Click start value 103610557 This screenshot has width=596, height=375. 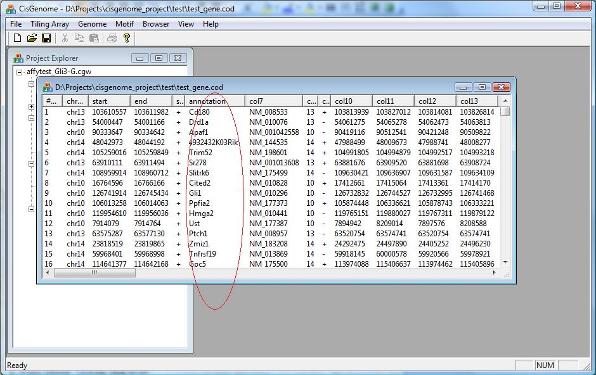[109, 112]
